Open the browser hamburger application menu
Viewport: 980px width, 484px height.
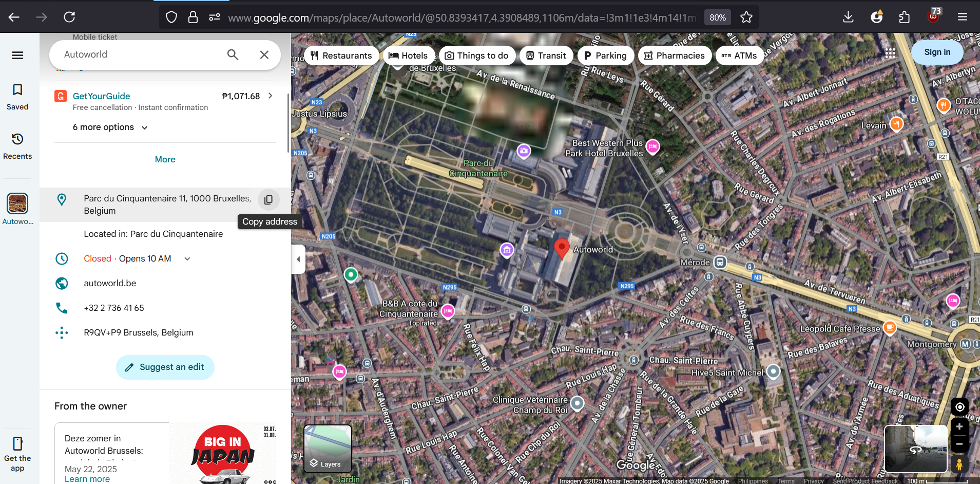pos(963,17)
